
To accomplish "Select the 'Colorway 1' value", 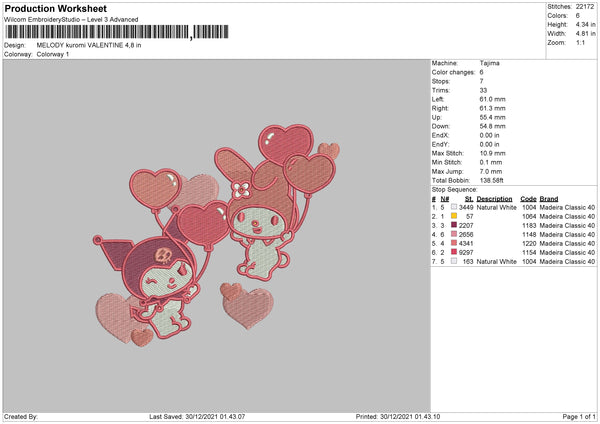I will pos(53,54).
